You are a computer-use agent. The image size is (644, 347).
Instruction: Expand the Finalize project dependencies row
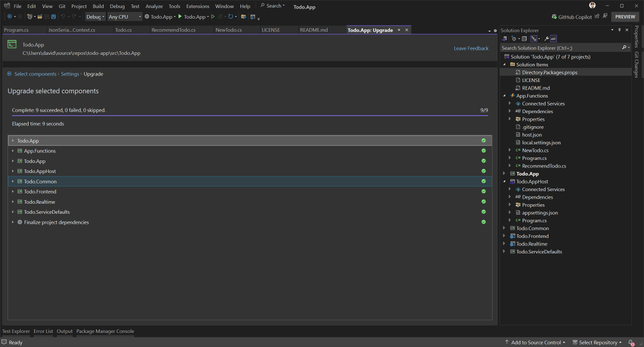(13, 222)
